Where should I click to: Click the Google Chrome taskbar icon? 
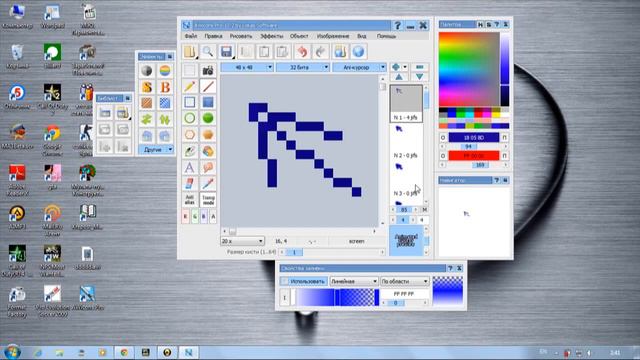[124, 352]
